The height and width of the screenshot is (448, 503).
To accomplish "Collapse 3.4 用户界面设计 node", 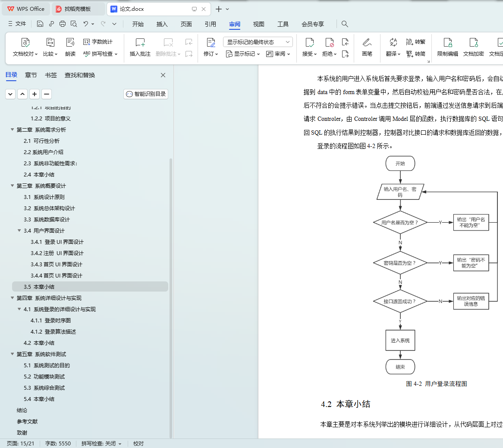I will [x=19, y=231].
